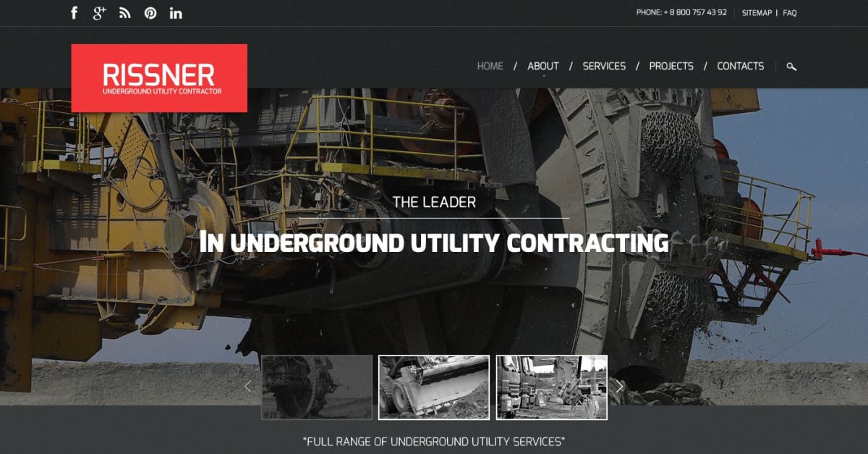Select the trucks row slide thumbnail
Image resolution: width=868 pixels, height=454 pixels.
click(x=551, y=387)
